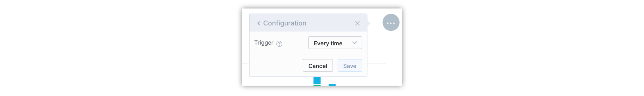The height and width of the screenshot is (96, 644).
Task: Click the circled question mark next to Trigger
Action: pyautogui.click(x=279, y=44)
